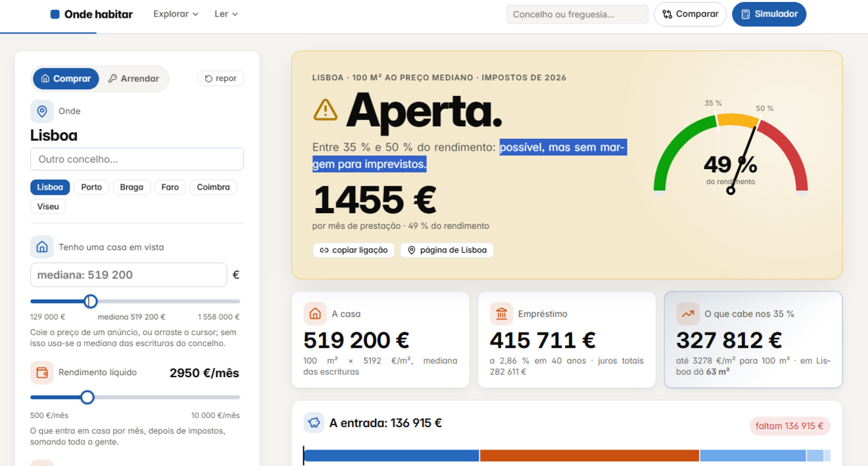The width and height of the screenshot is (868, 466).
Task: Click the 1455 € monthly payment figure
Action: click(375, 200)
